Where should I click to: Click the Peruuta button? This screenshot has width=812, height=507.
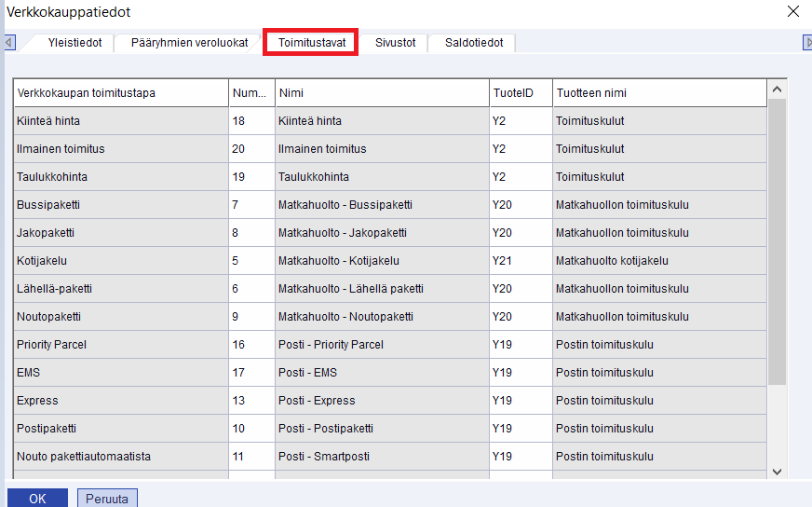[107, 499]
